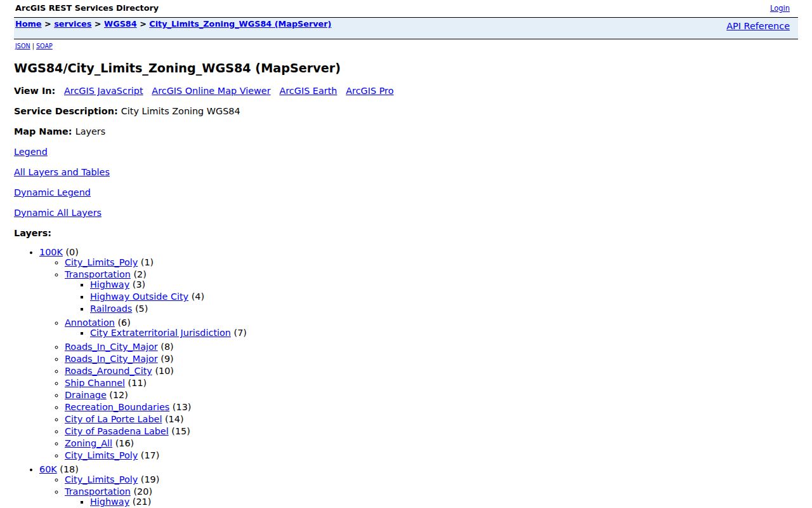View the SOAP format link
This screenshot has width=812, height=508.
click(x=44, y=46)
